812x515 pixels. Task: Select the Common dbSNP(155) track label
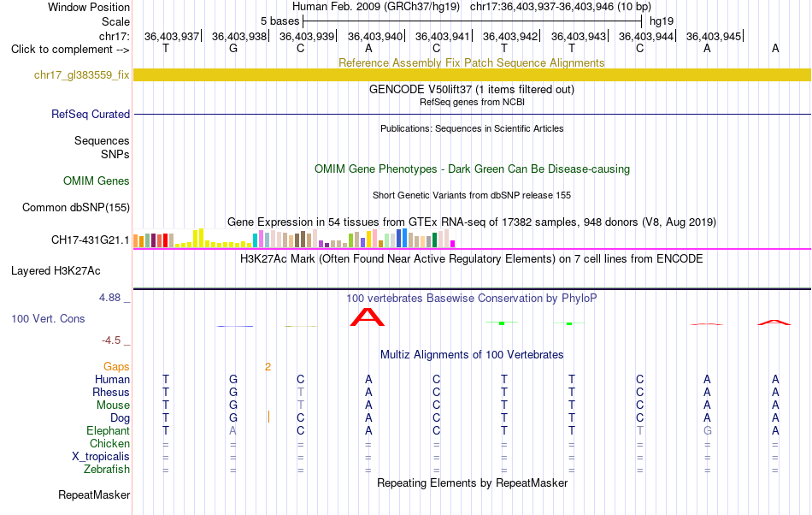point(75,207)
